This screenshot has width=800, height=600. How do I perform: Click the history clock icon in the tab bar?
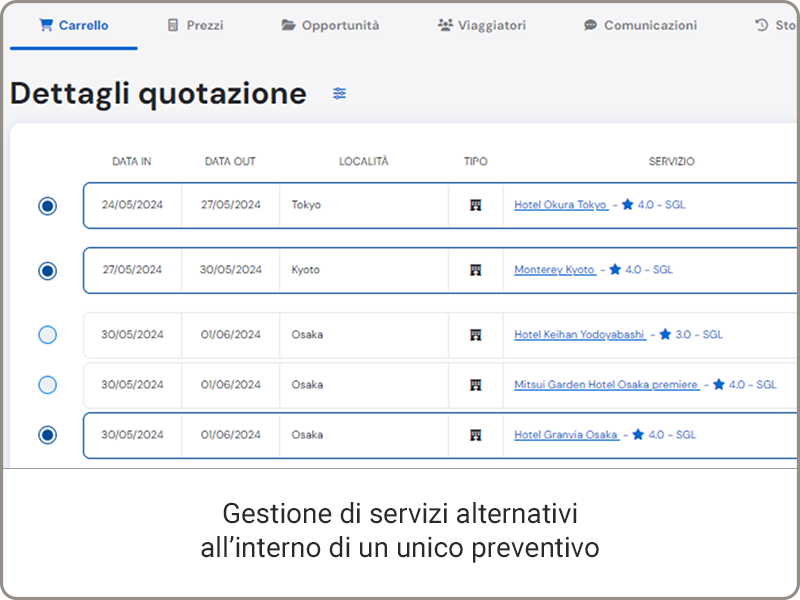762,24
